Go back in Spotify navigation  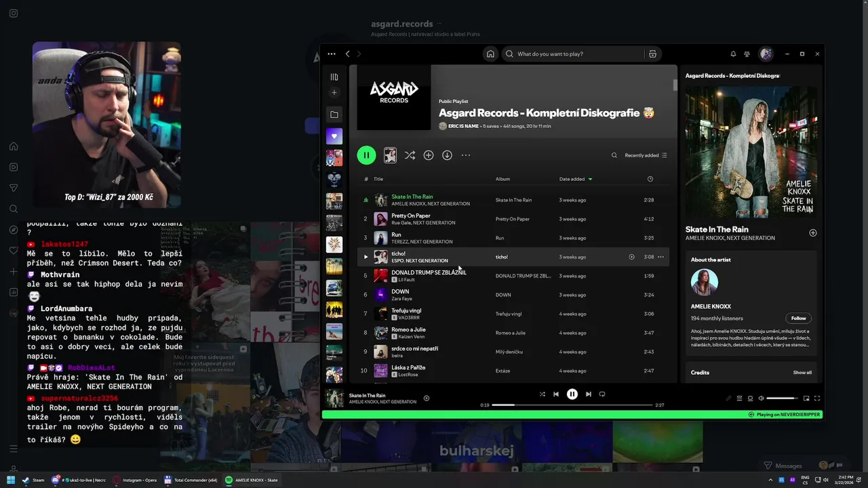(348, 54)
